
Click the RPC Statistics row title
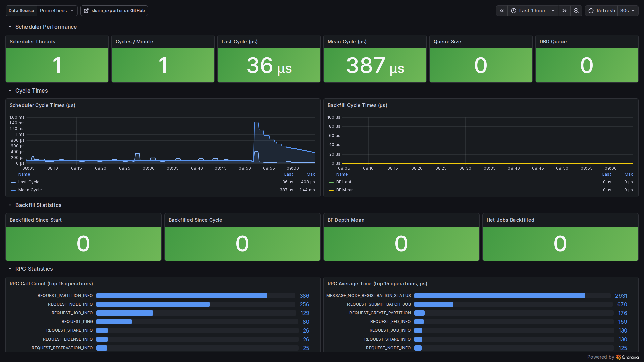(x=34, y=269)
